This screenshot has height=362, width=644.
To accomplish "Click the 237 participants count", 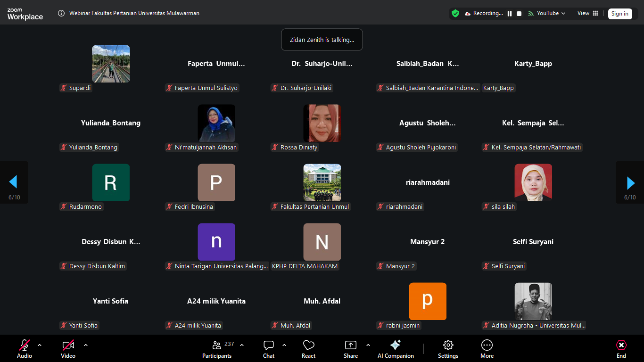I will [229, 344].
